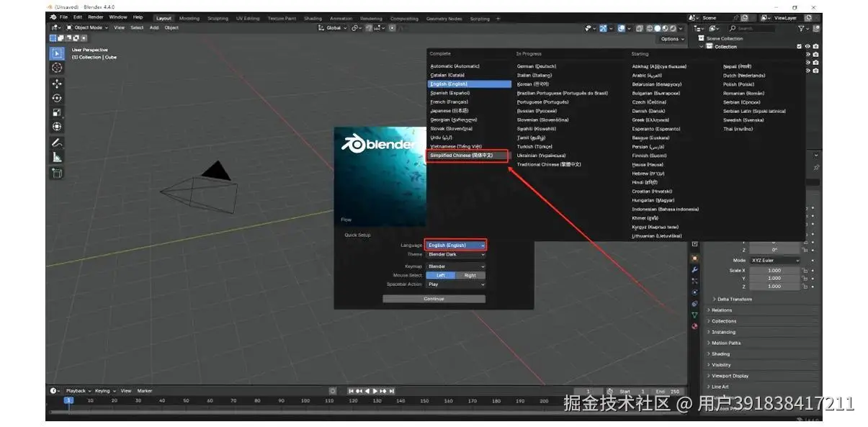Click the Blender logo menu icon

click(x=53, y=17)
